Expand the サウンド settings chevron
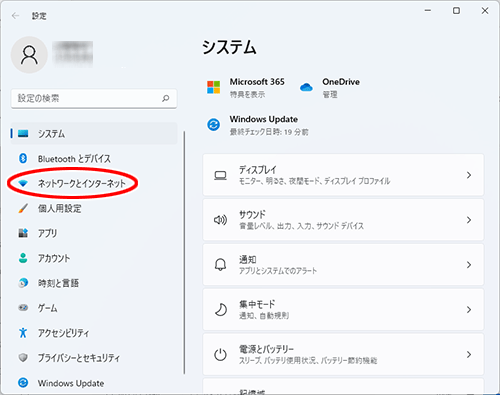 click(469, 220)
